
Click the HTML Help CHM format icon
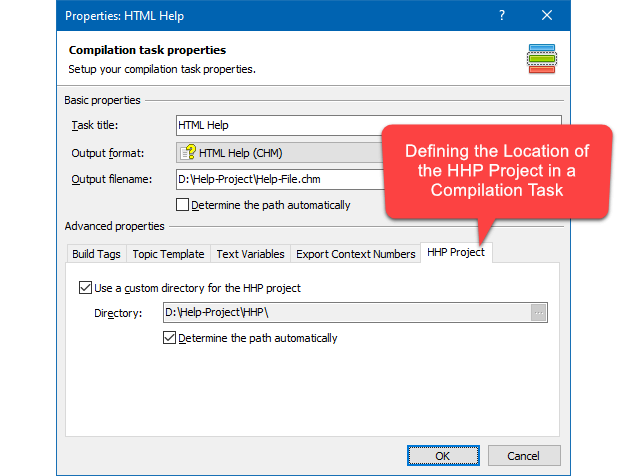click(x=188, y=152)
